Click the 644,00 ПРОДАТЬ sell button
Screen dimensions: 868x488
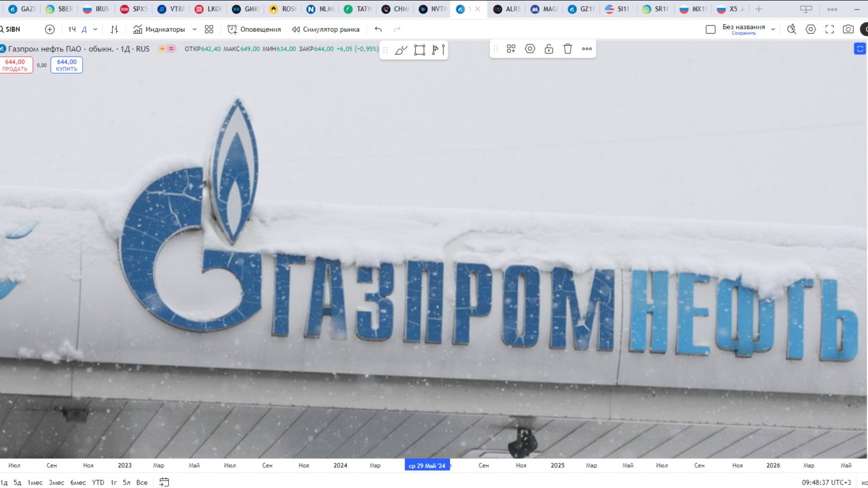[15, 65]
